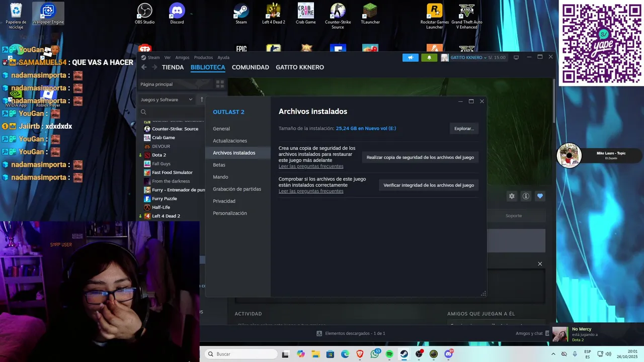Open the Amigos menu

point(182,57)
